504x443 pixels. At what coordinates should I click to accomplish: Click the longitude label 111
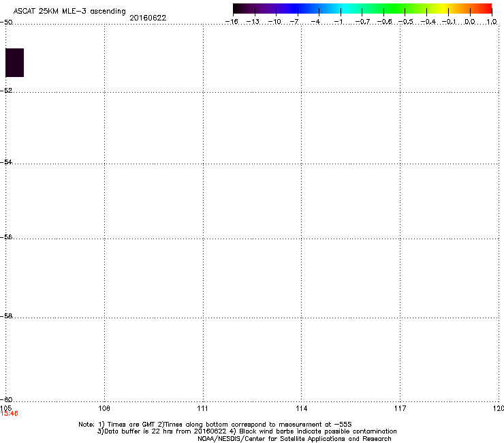click(202, 408)
